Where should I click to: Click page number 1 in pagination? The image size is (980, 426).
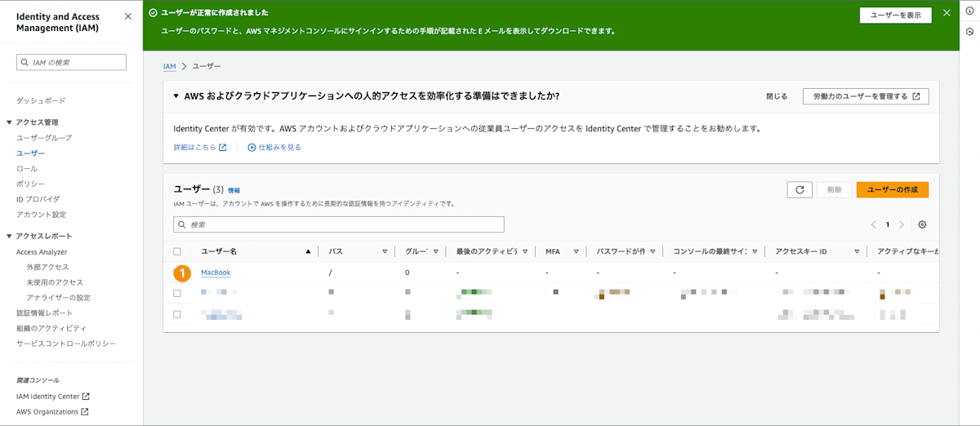[x=888, y=224]
